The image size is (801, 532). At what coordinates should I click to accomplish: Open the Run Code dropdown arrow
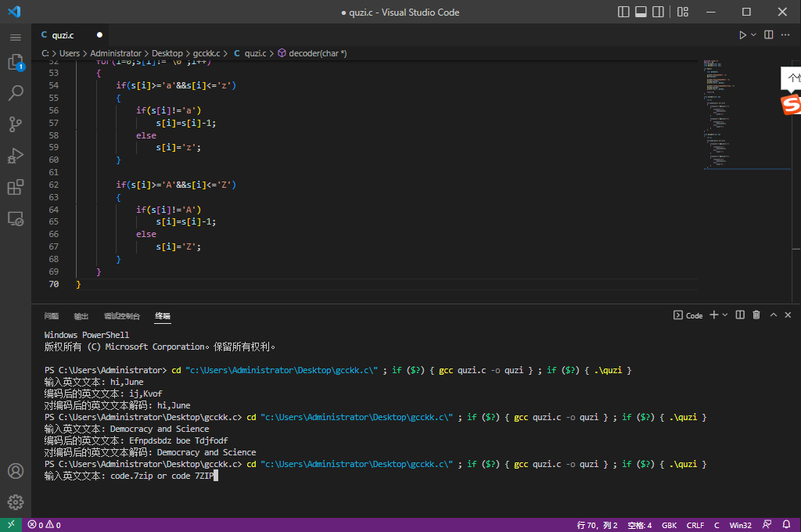754,35
